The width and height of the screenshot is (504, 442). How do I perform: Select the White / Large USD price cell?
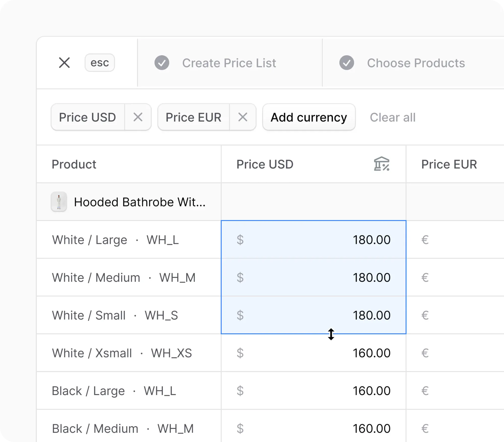[313, 240]
